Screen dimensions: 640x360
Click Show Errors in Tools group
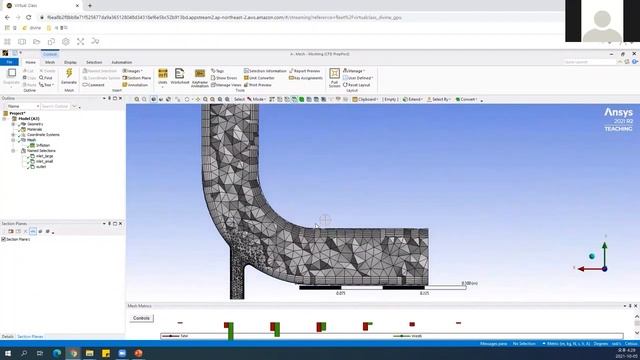224,78
